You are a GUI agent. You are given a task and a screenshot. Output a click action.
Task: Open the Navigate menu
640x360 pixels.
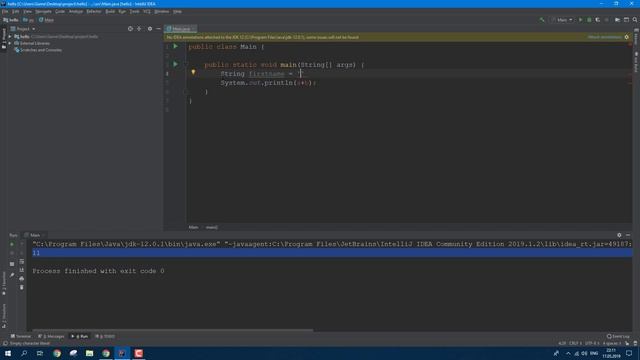43,11
